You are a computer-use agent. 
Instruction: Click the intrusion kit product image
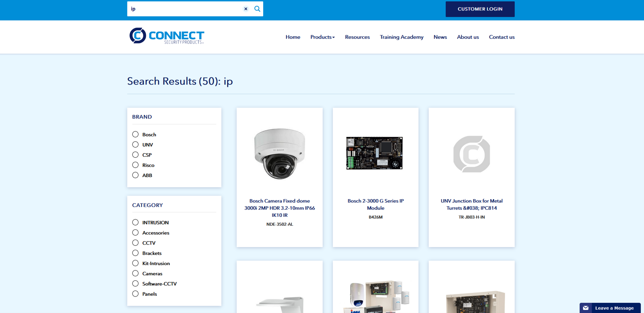point(376,297)
